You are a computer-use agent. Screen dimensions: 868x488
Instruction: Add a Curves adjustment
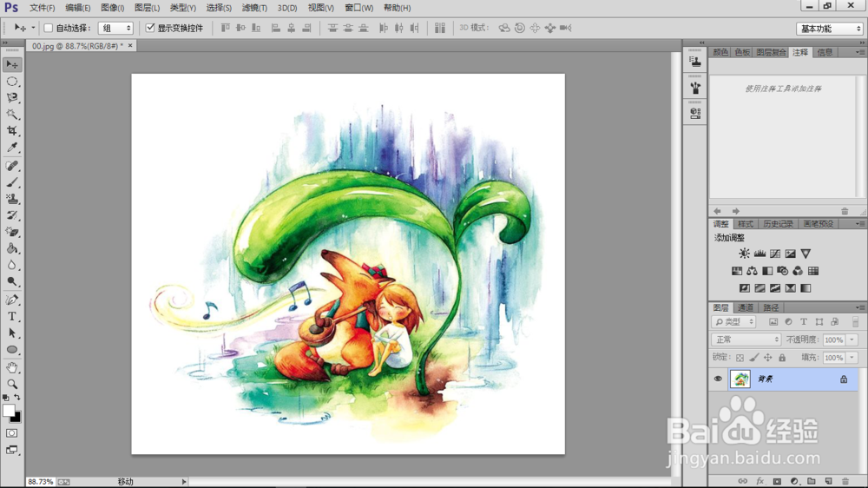coord(775,254)
